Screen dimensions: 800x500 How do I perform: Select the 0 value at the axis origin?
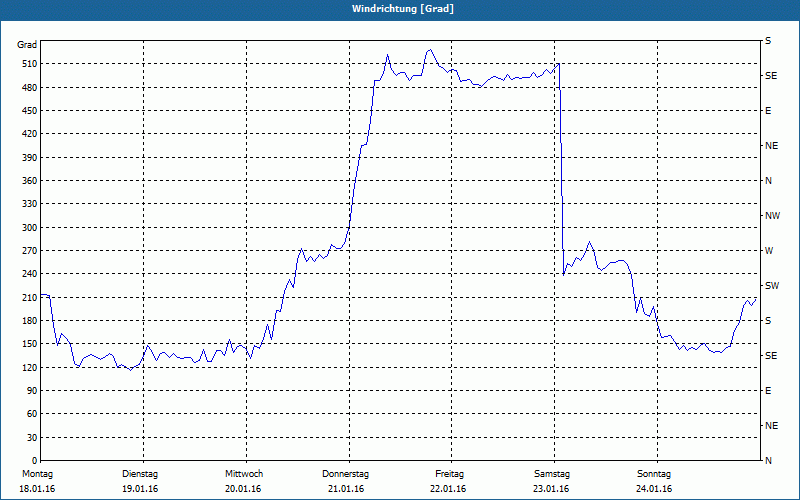pos(34,461)
